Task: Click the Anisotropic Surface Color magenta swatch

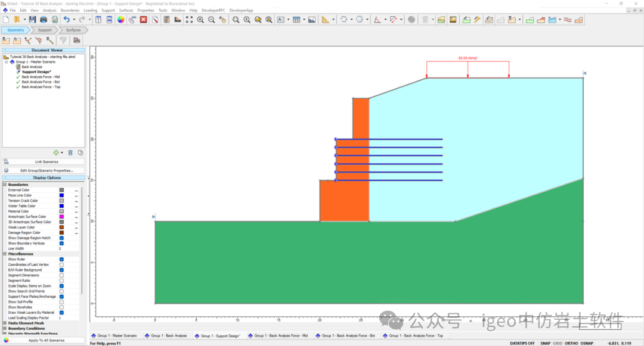Action: point(61,217)
